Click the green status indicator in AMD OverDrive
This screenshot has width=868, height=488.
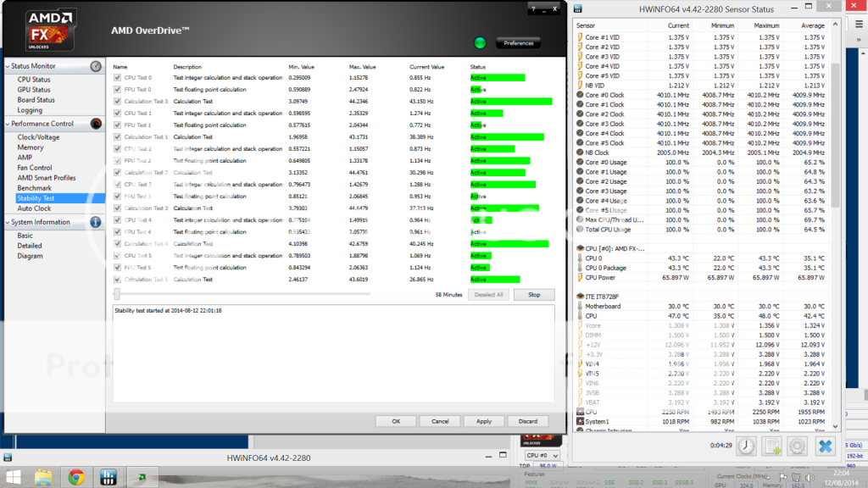[480, 42]
